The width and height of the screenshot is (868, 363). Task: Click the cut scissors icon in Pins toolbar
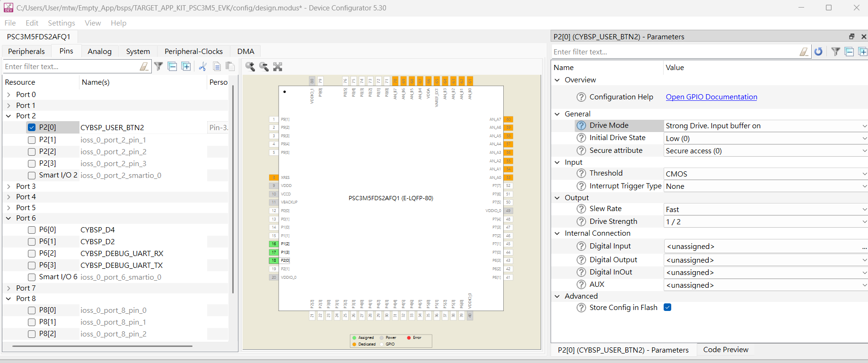point(202,67)
